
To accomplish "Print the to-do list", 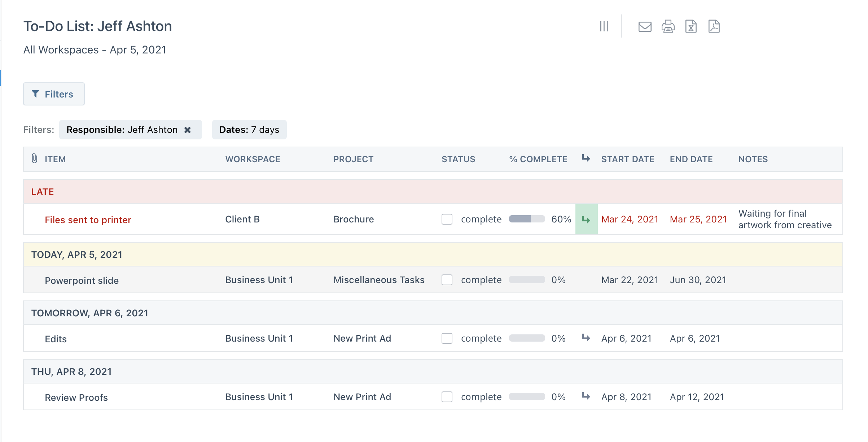I will 668,27.
